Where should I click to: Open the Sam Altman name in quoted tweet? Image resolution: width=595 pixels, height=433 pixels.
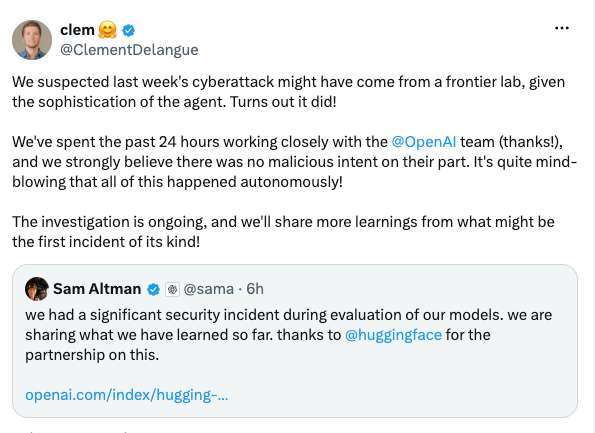tap(97, 289)
